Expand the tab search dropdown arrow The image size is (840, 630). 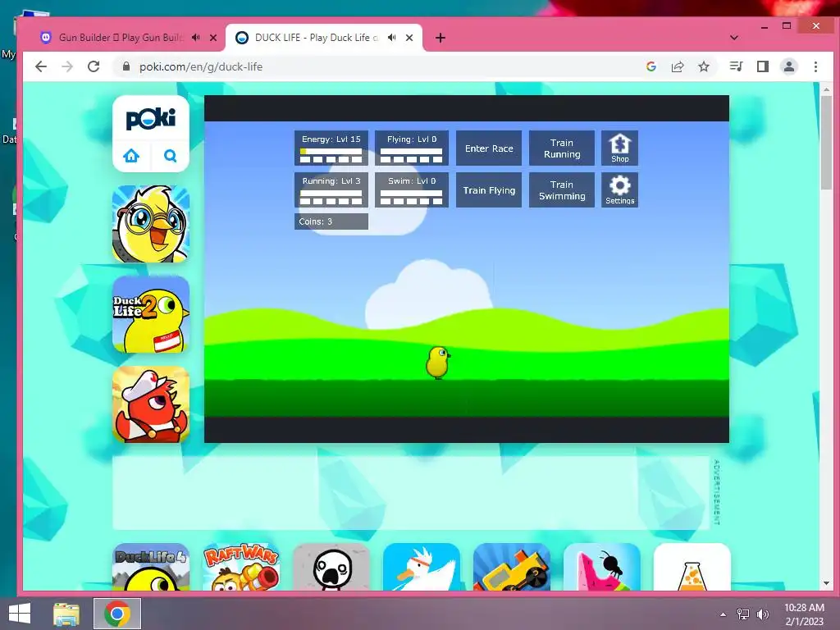(x=734, y=38)
